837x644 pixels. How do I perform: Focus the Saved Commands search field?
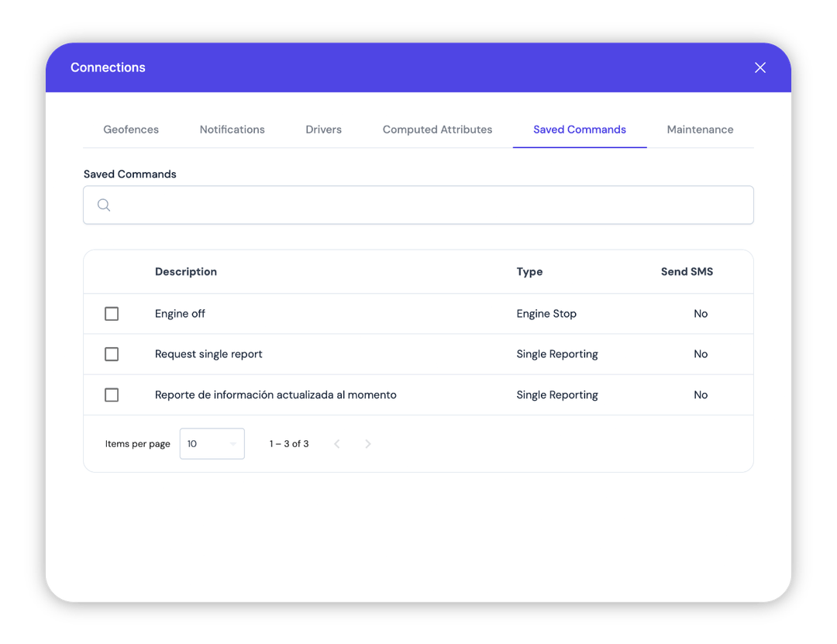tap(430, 205)
